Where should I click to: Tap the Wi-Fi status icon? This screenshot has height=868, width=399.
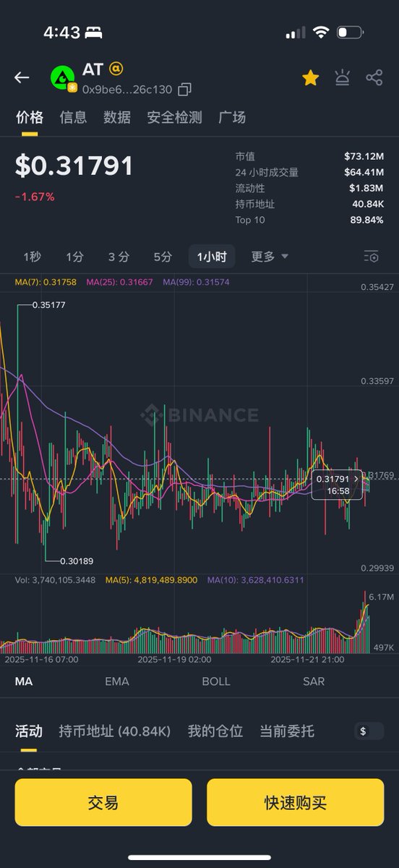tap(320, 33)
